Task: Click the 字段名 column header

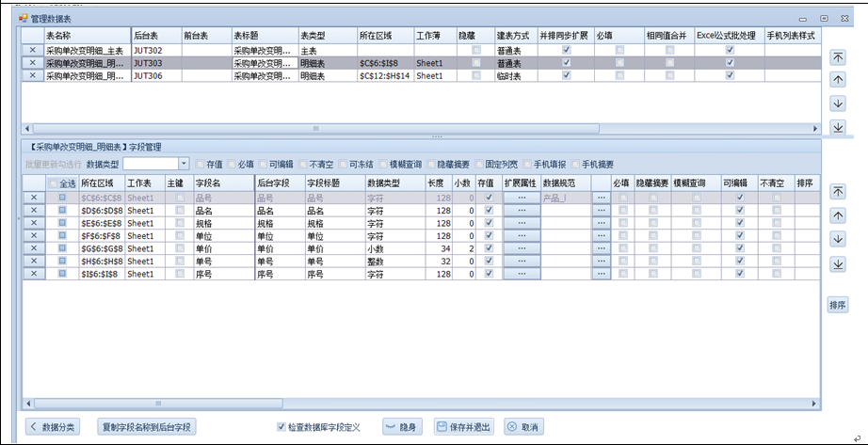Action: point(222,183)
